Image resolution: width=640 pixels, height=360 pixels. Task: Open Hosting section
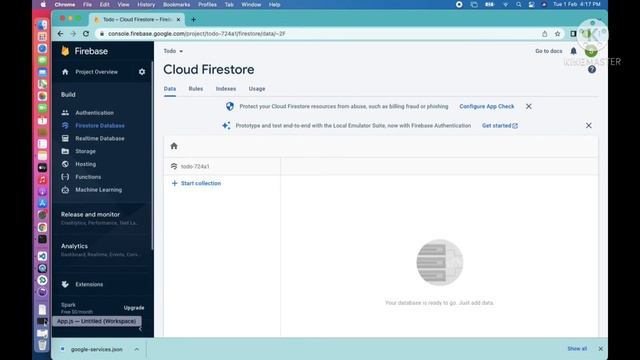point(86,164)
